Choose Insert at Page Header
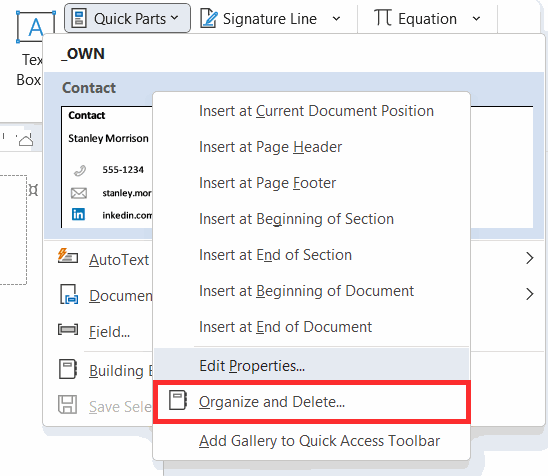 tap(271, 147)
